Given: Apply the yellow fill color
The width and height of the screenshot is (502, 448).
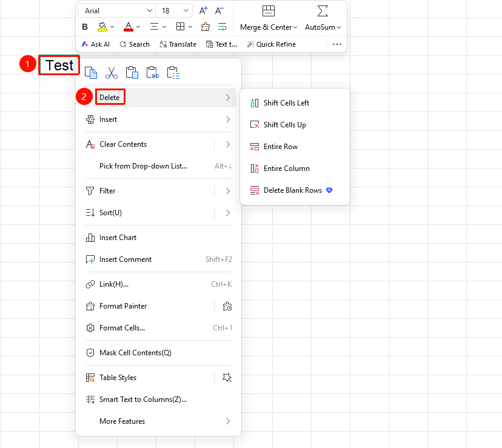Looking at the screenshot, I should coord(102,27).
